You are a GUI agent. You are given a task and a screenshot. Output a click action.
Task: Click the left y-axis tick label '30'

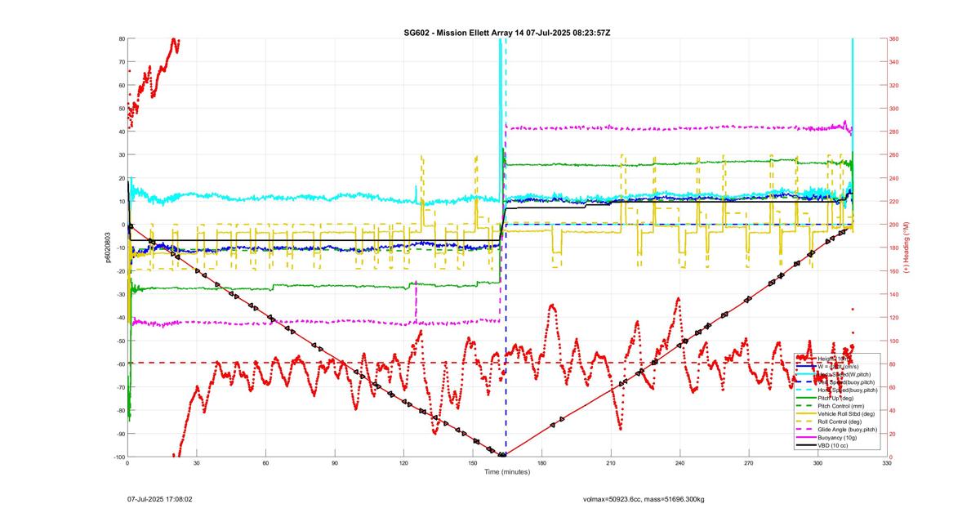point(121,154)
